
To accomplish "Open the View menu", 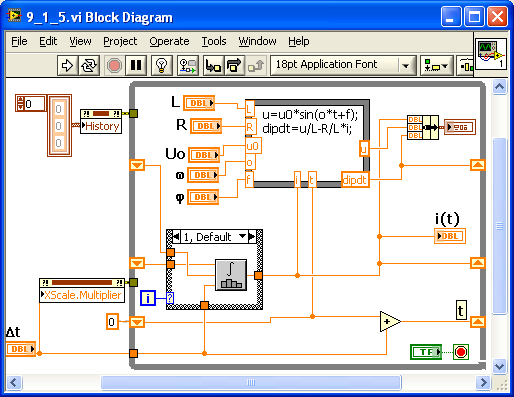I will point(80,41).
